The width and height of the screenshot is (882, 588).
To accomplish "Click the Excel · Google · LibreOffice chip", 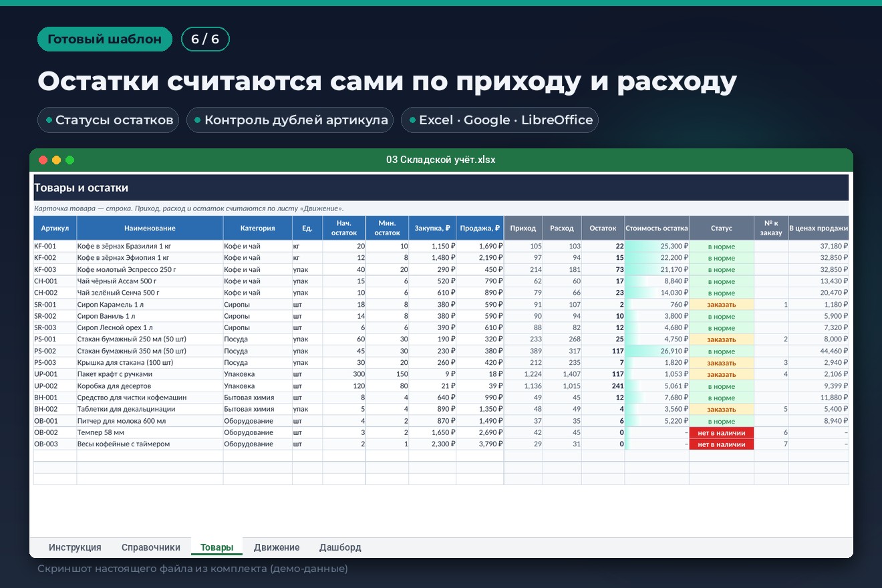I will 500,120.
